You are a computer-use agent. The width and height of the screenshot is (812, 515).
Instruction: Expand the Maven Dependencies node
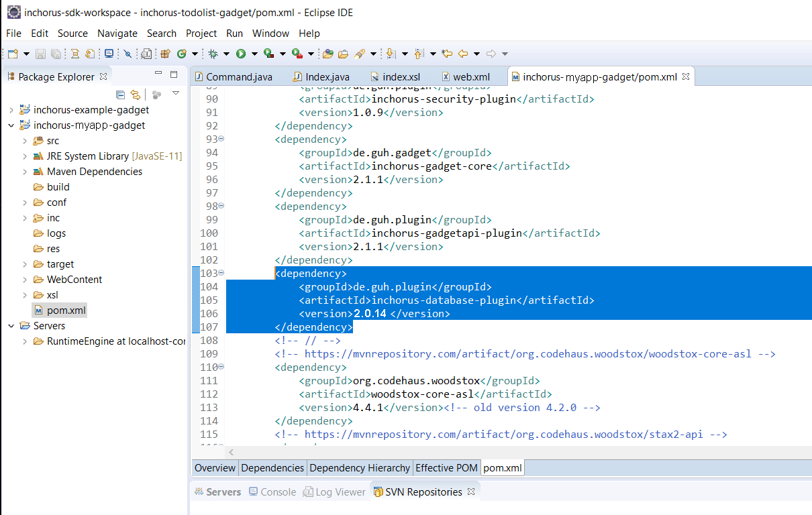tap(25, 172)
